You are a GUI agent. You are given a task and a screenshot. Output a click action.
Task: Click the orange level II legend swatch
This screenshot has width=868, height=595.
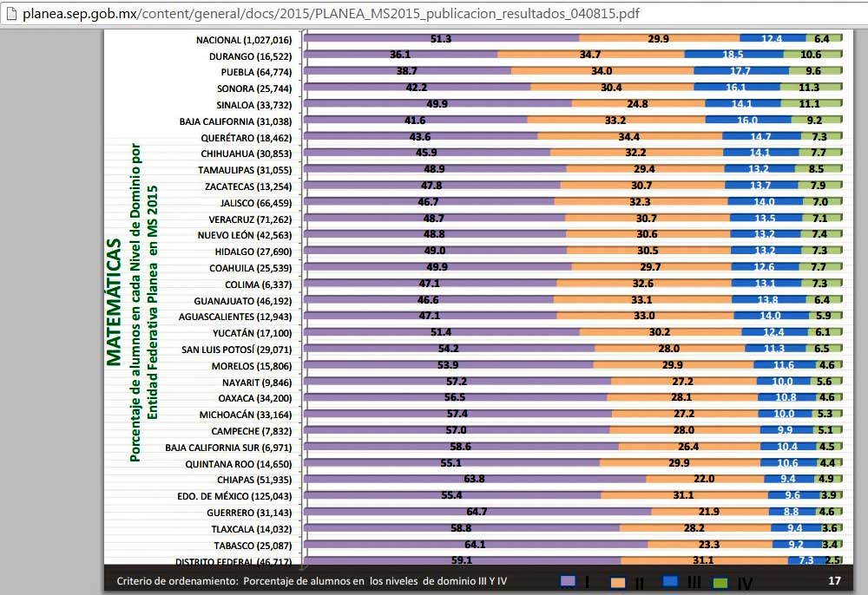pyautogui.click(x=617, y=582)
